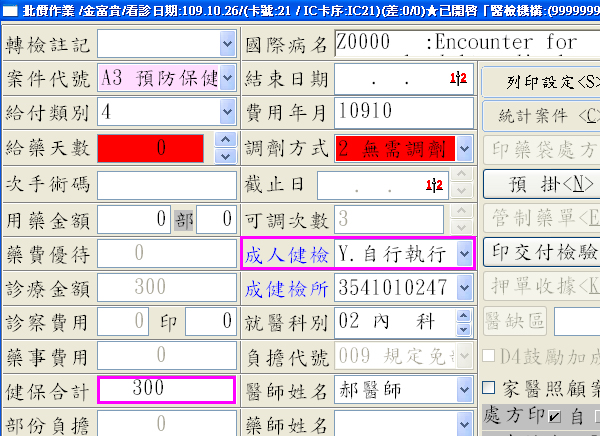Open the 截止日 calendar picker icon
Viewport: 600px width, 436px height.
click(435, 186)
